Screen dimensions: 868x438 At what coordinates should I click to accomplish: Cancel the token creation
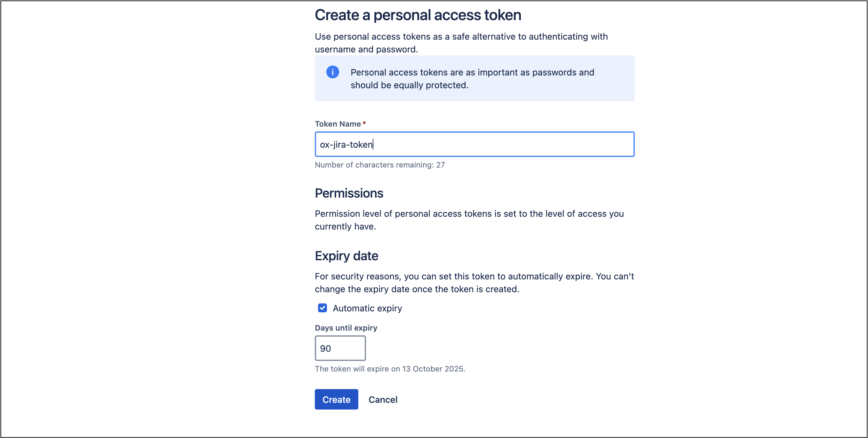383,400
